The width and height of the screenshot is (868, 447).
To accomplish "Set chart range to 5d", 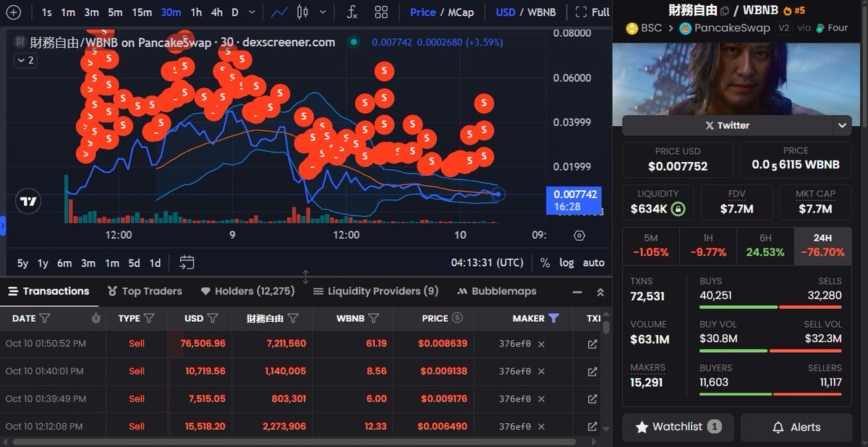I will 134,263.
